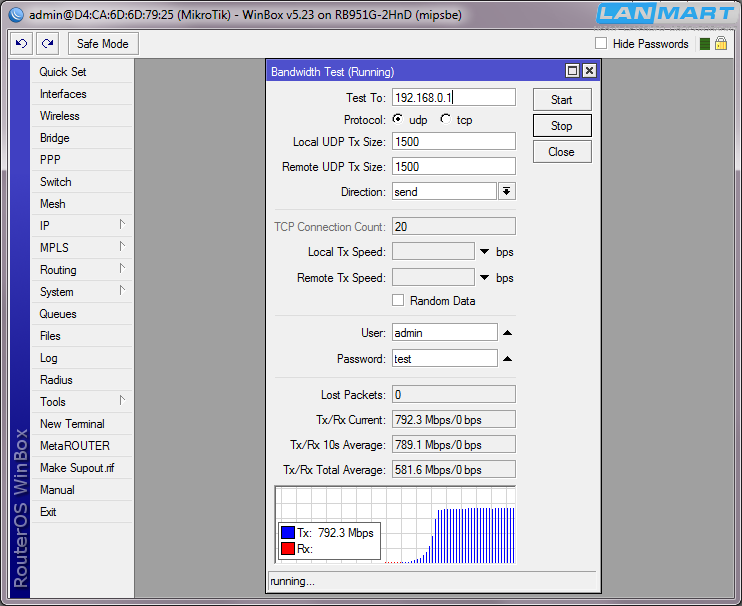Click the Password field showing test
Image resolution: width=742 pixels, height=606 pixels.
tap(444, 359)
